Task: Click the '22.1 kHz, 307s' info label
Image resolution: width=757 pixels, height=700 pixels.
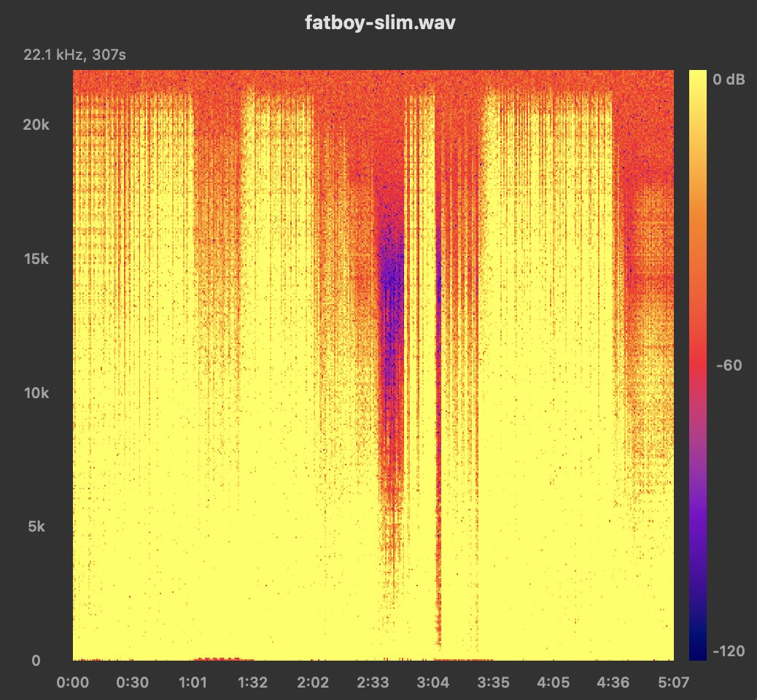Action: point(75,55)
